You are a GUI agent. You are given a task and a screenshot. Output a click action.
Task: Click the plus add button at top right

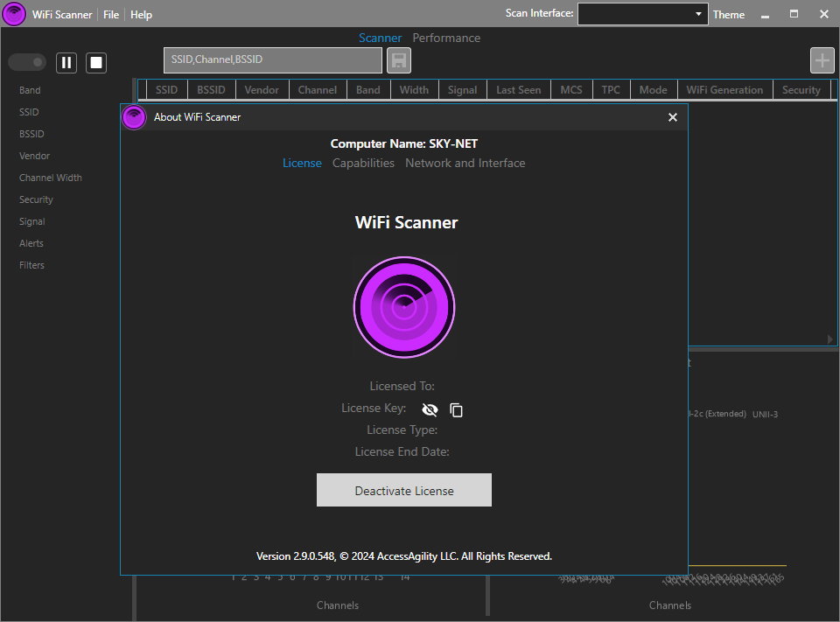tap(822, 60)
